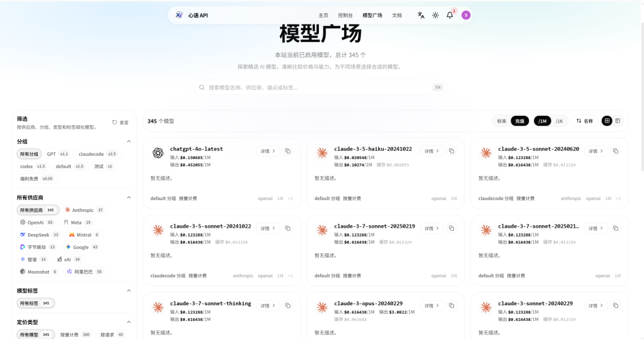The height and width of the screenshot is (339, 644).
Task: Open 详情 for claude-3-opus-20240229
Action: 432,306
